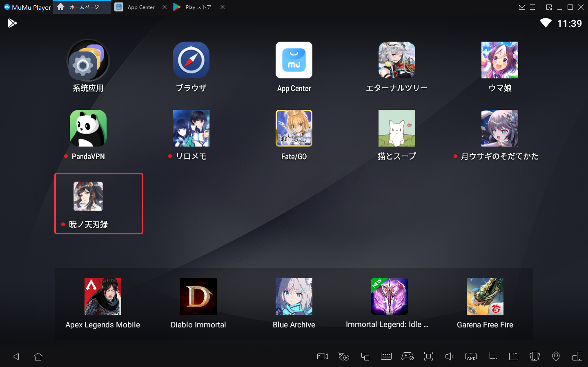
Task: Open the App Center home screen icon
Action: point(294,60)
